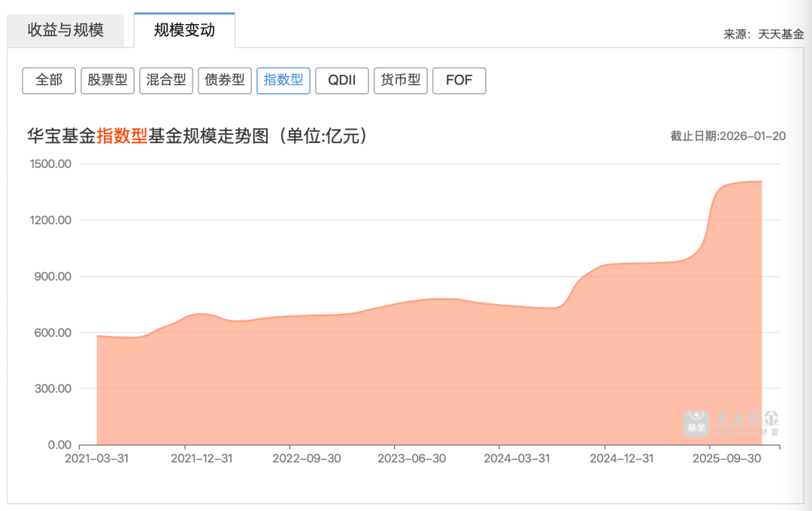
Task: Switch to the 收益与规模 tab
Action: point(65,30)
